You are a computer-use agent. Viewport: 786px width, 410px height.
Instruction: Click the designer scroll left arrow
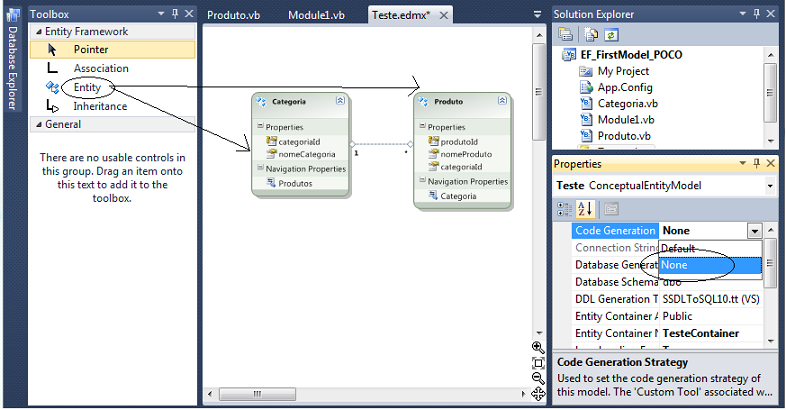(210, 394)
